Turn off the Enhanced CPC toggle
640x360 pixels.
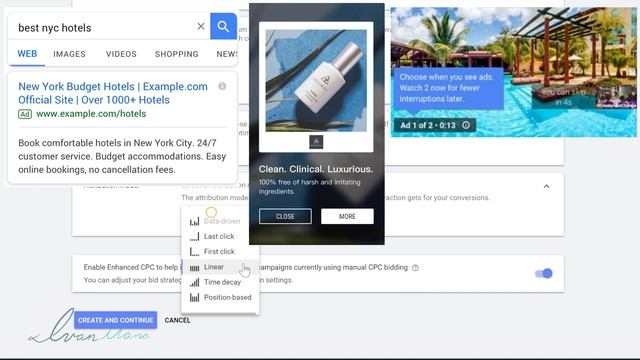[544, 273]
